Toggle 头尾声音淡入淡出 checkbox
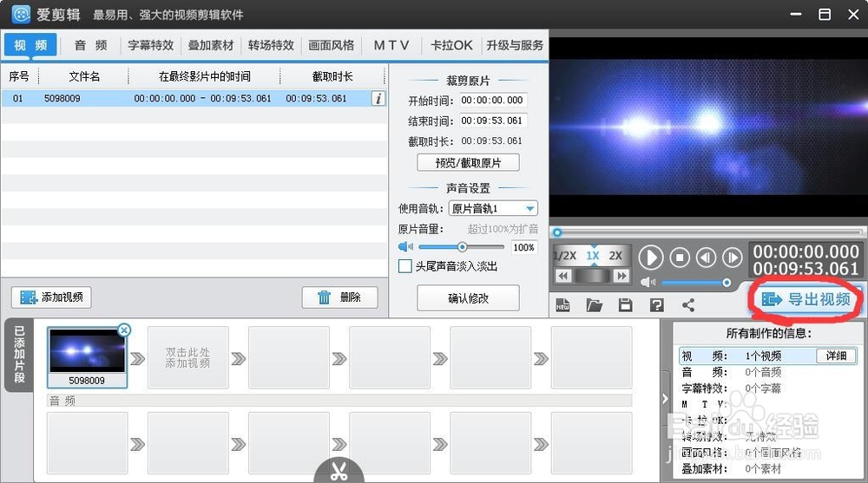 [x=404, y=266]
